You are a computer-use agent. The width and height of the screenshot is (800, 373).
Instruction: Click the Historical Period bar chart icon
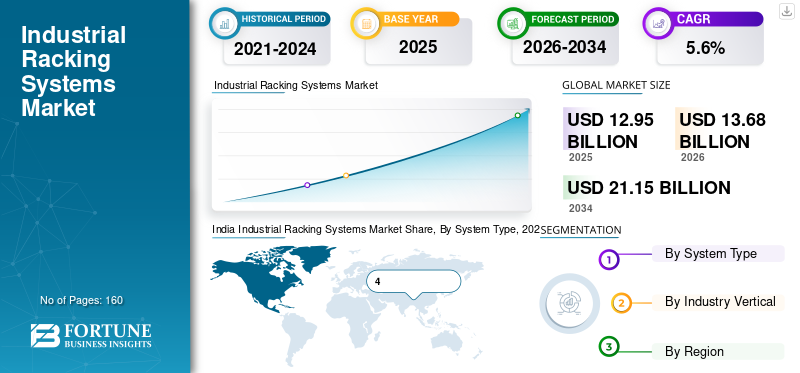click(x=224, y=23)
